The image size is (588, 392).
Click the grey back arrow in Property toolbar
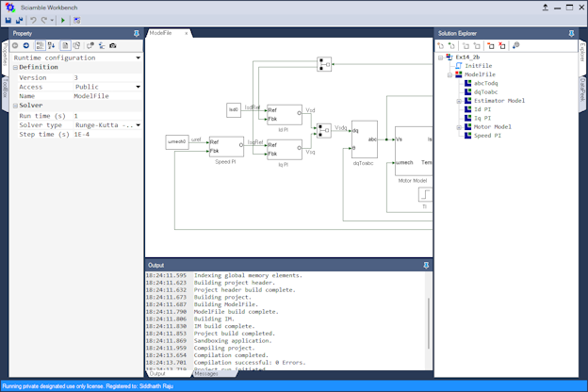tap(15, 45)
